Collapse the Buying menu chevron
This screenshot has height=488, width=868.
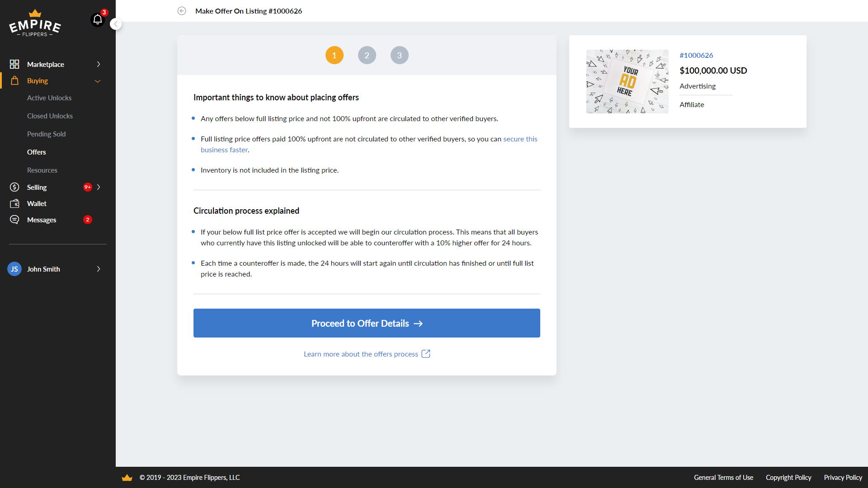tap(98, 81)
